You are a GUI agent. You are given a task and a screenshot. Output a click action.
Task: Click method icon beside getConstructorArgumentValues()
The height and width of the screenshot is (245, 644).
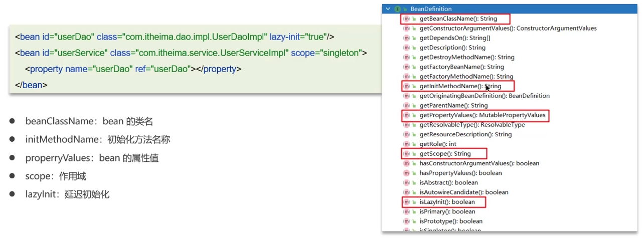[x=407, y=28]
